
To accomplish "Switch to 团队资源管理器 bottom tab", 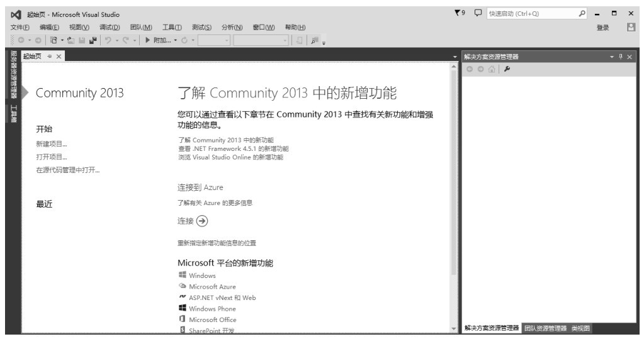I will click(545, 328).
